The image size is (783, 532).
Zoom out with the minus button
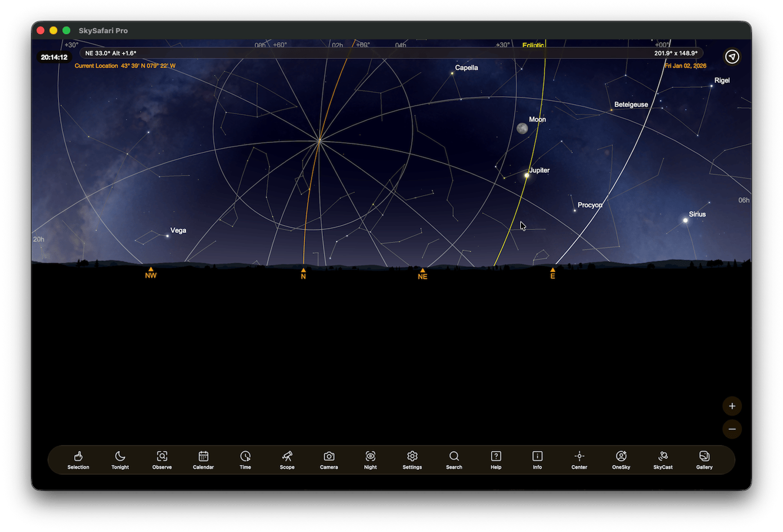tap(732, 429)
